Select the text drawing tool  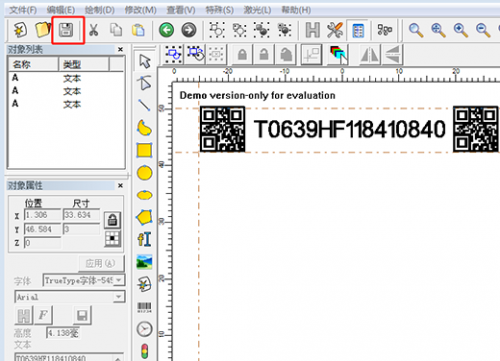click(x=144, y=239)
